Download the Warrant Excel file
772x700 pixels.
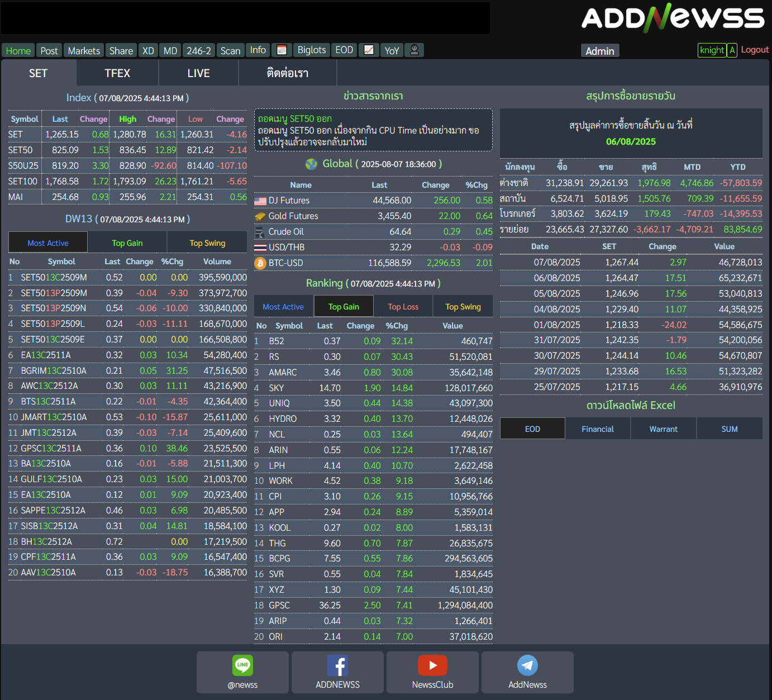[x=664, y=429]
